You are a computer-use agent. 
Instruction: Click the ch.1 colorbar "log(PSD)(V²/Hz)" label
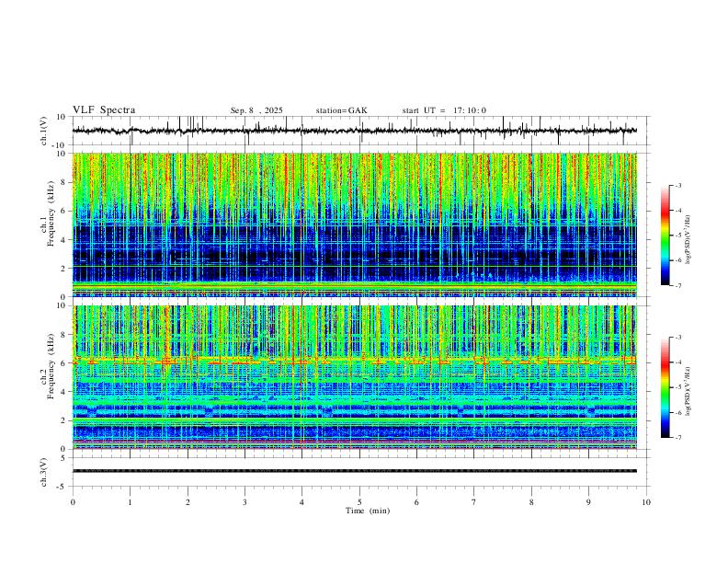click(688, 240)
